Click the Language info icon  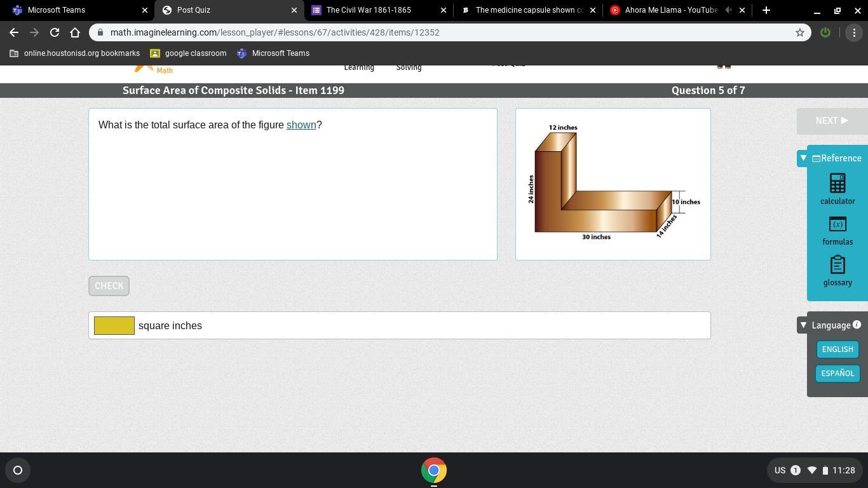[x=857, y=325]
